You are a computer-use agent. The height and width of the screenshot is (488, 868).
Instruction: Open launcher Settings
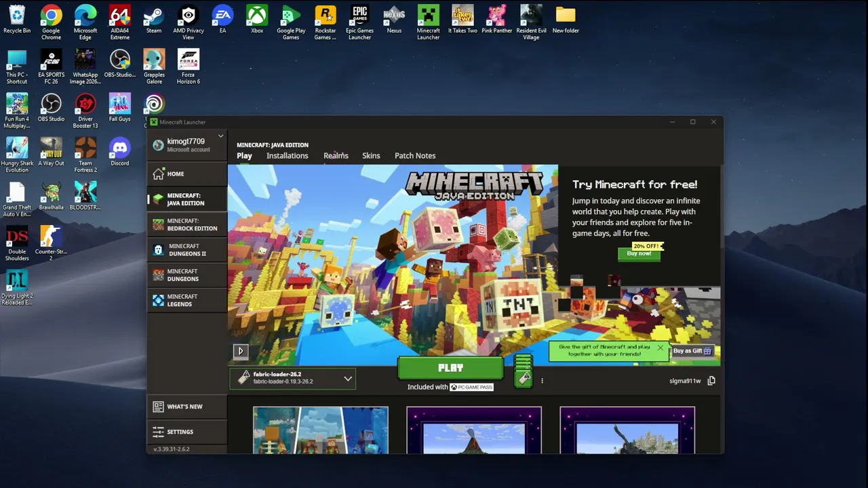187,432
